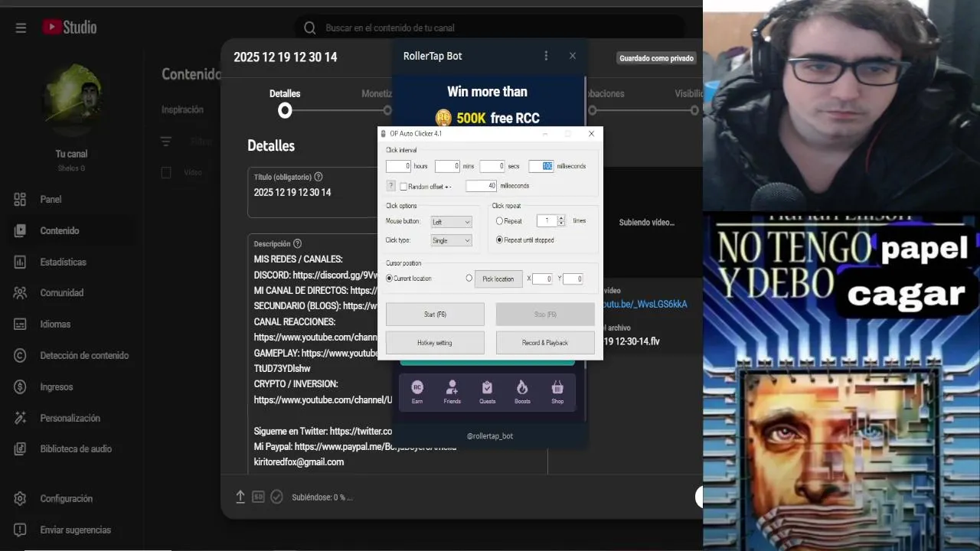Image resolution: width=980 pixels, height=551 pixels.
Task: Click the SD processing status icon
Action: click(259, 497)
